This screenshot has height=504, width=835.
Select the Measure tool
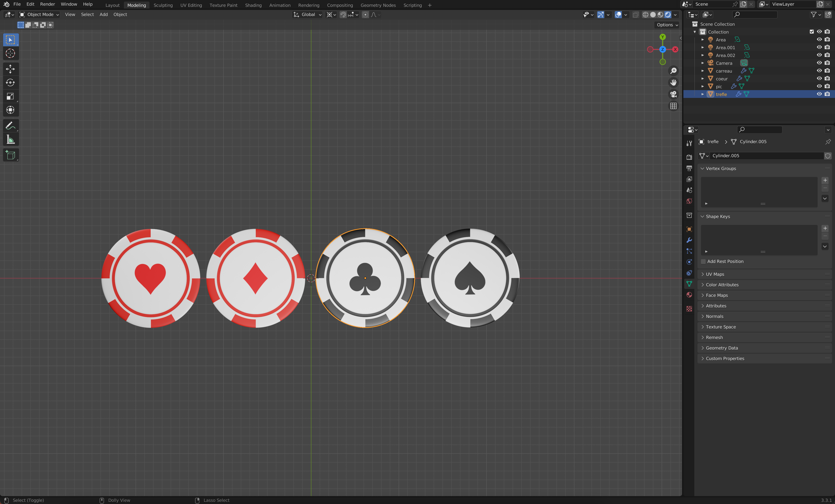11,139
